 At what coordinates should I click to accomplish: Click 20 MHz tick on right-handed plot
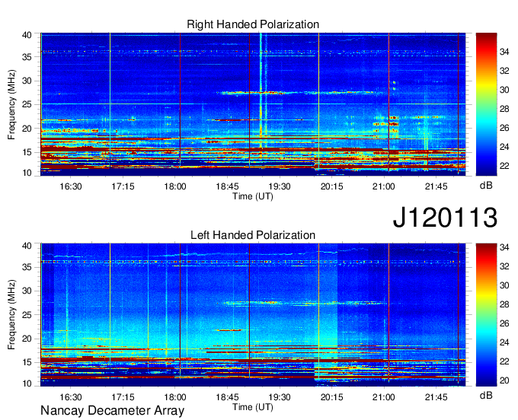click(27, 129)
